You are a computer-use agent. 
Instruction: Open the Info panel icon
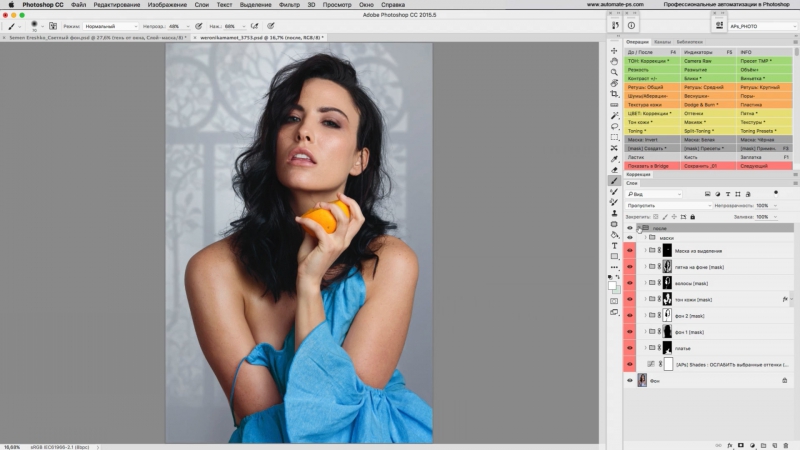631,26
